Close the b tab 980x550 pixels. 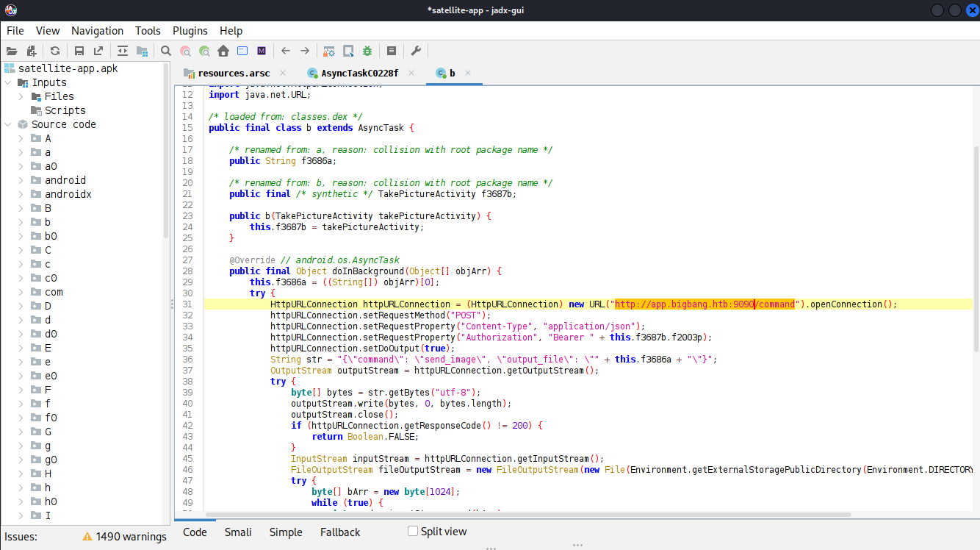tap(468, 73)
